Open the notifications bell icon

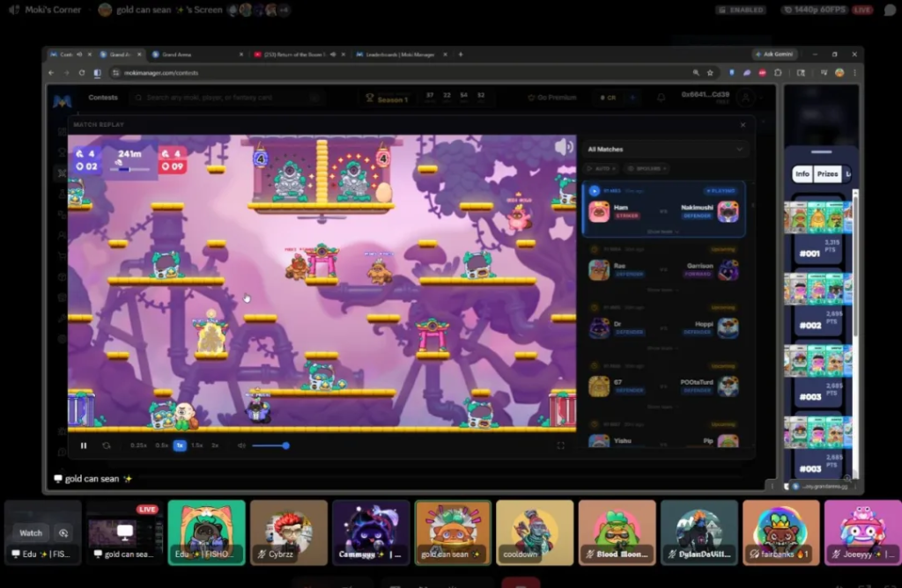point(661,98)
